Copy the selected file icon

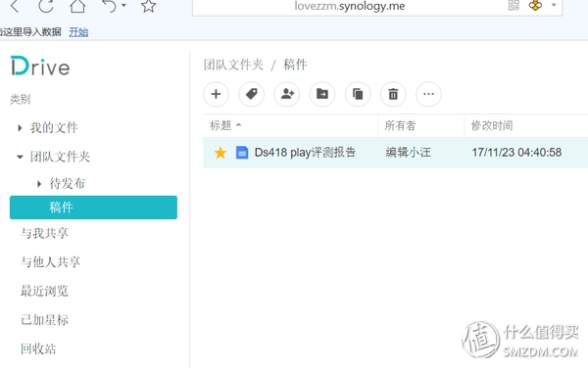point(358,94)
